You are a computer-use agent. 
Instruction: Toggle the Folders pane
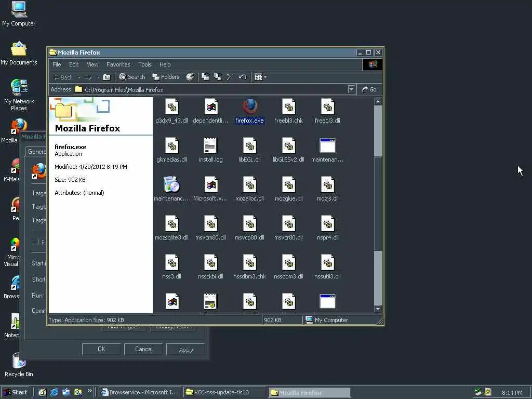click(x=166, y=77)
